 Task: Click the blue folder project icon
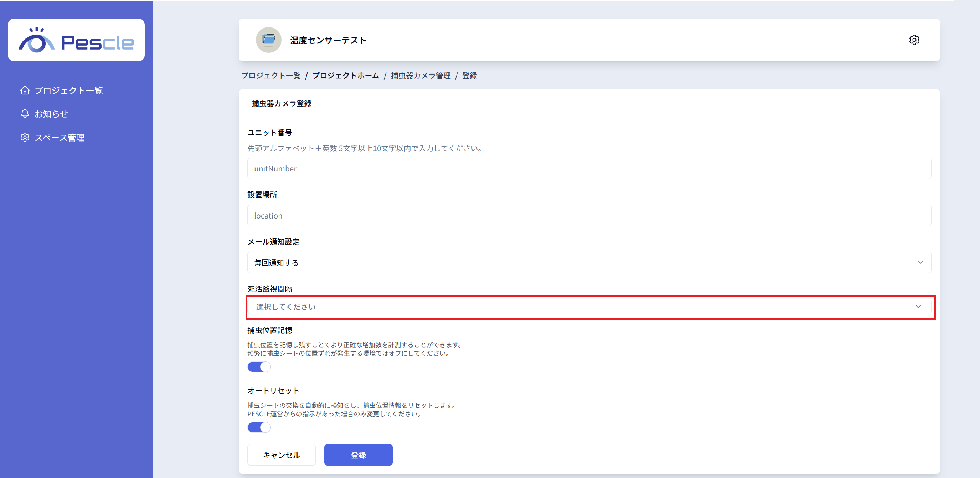tap(269, 40)
